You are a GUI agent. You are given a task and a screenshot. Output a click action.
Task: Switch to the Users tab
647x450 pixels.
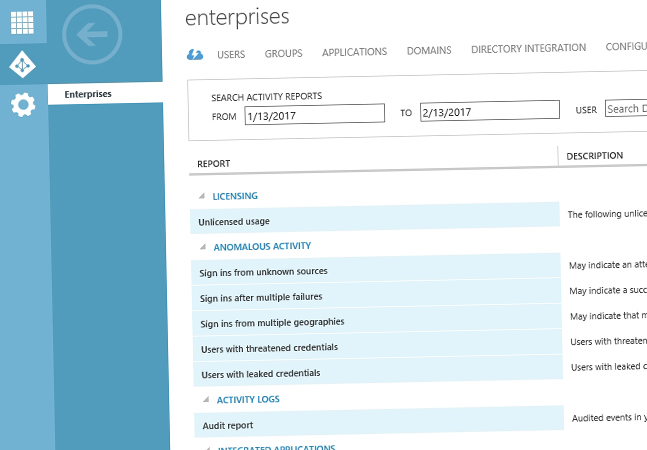231,53
